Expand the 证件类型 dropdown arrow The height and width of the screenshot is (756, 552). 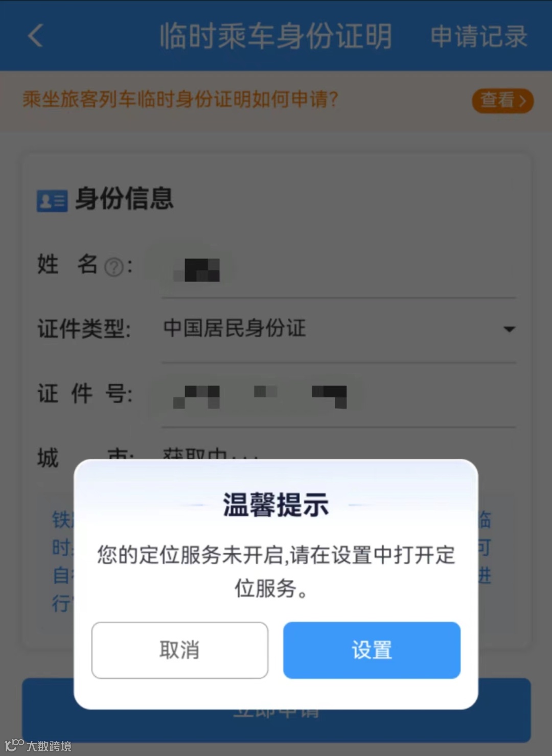pos(509,329)
